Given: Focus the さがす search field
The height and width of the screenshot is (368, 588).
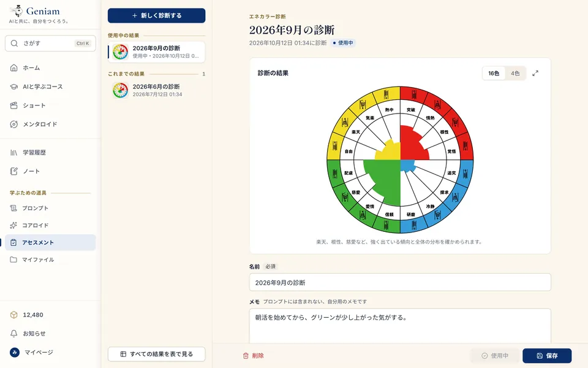Looking at the screenshot, I should (50, 43).
